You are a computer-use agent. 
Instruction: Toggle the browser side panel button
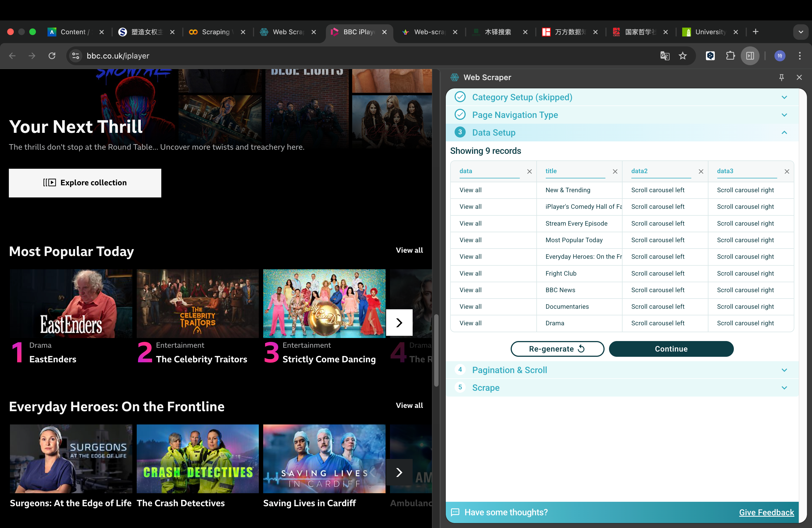[750, 56]
